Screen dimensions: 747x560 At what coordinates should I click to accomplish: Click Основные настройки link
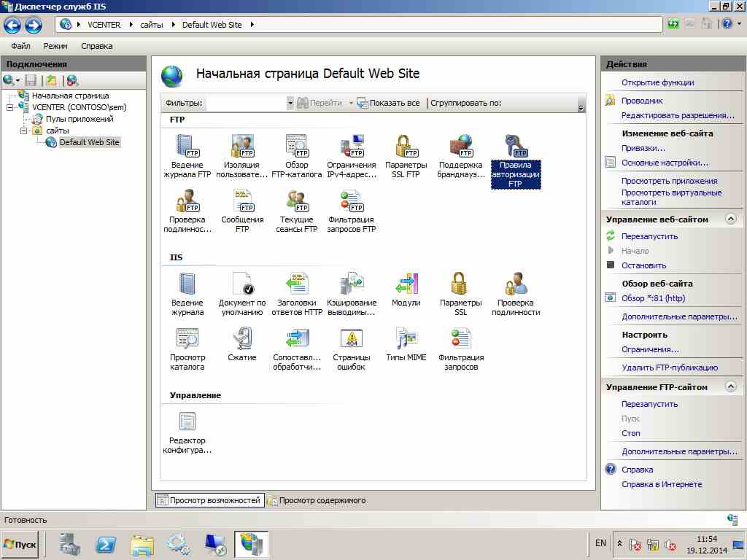pos(665,163)
